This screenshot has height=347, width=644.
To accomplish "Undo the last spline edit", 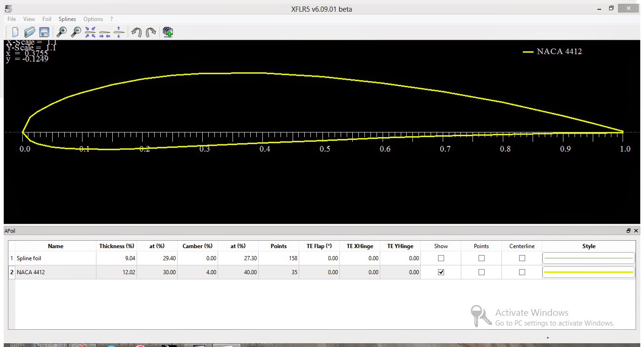I will click(136, 32).
